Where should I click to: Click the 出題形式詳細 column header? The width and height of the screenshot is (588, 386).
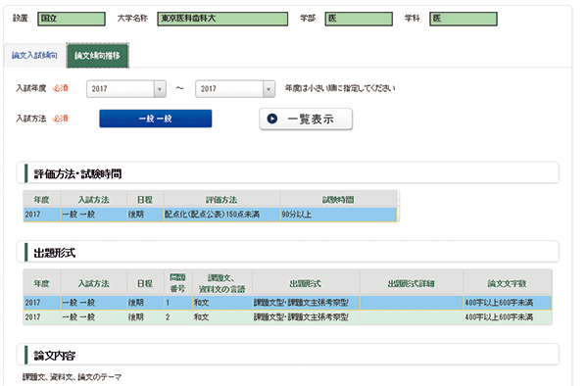pyautogui.click(x=412, y=282)
